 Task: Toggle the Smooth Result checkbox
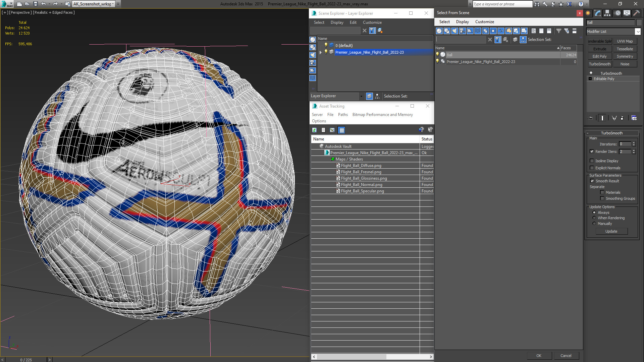592,181
